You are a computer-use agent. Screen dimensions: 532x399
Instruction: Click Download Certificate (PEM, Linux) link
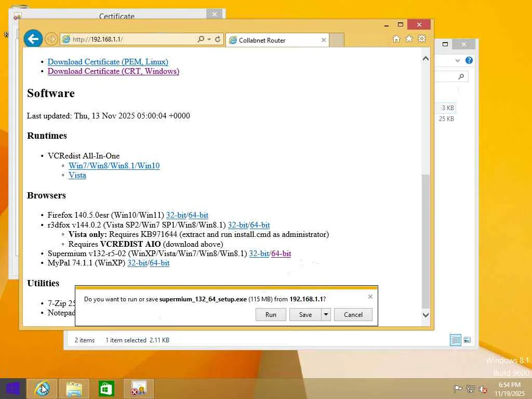[x=108, y=62]
